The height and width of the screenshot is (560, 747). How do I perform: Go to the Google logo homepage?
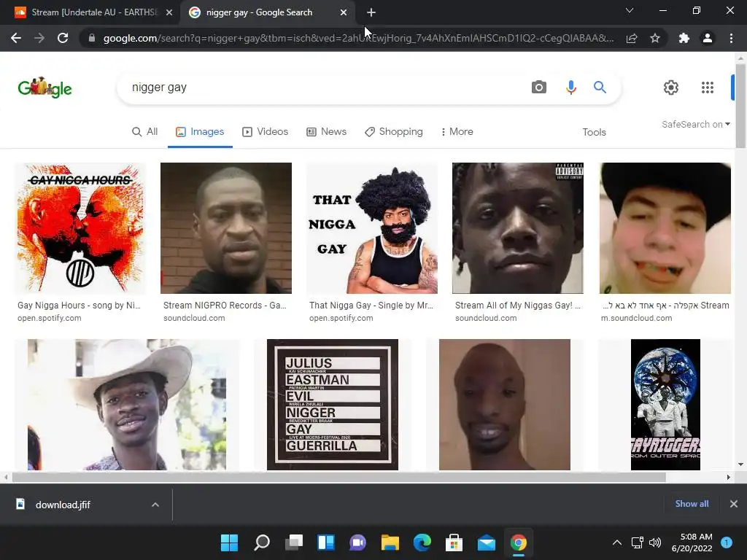(44, 87)
